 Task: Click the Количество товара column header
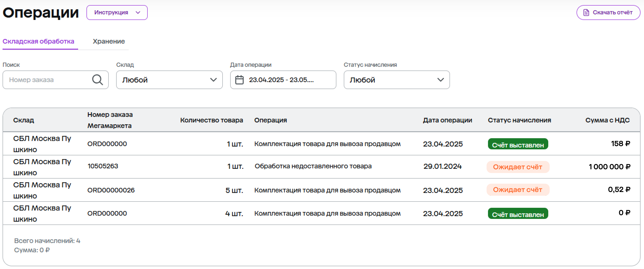(x=211, y=120)
